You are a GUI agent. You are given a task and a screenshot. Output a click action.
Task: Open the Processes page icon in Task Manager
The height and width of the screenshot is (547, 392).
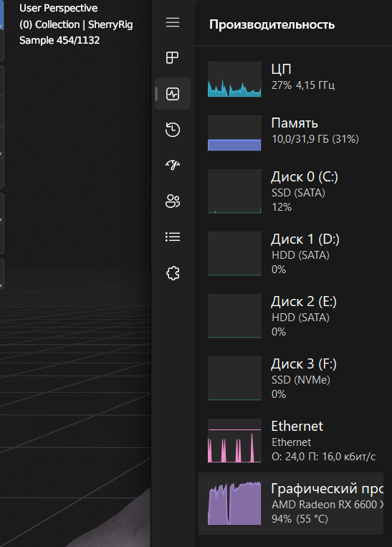pyautogui.click(x=172, y=57)
